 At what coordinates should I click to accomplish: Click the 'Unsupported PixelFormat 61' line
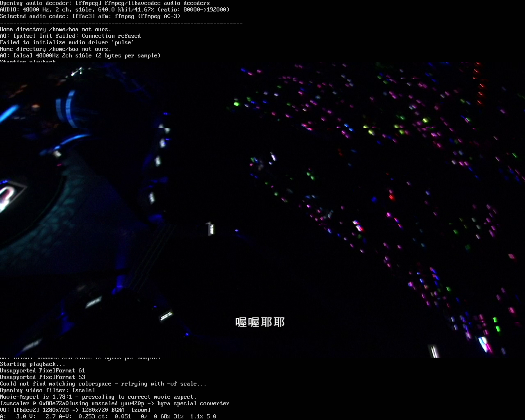43,370
